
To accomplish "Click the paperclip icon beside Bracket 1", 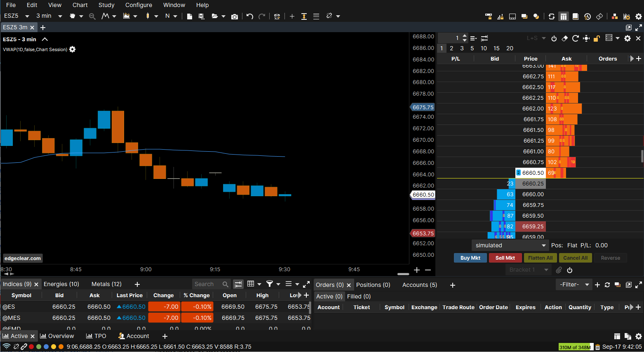I will click(x=559, y=270).
